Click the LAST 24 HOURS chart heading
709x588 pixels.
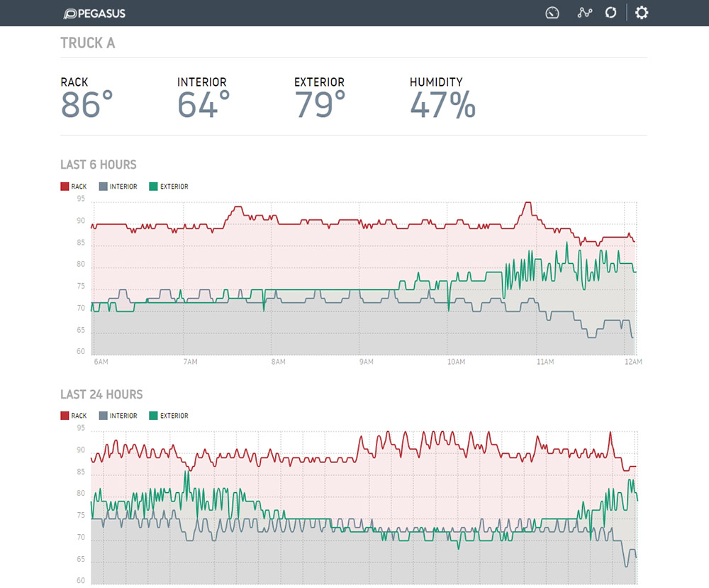[101, 394]
